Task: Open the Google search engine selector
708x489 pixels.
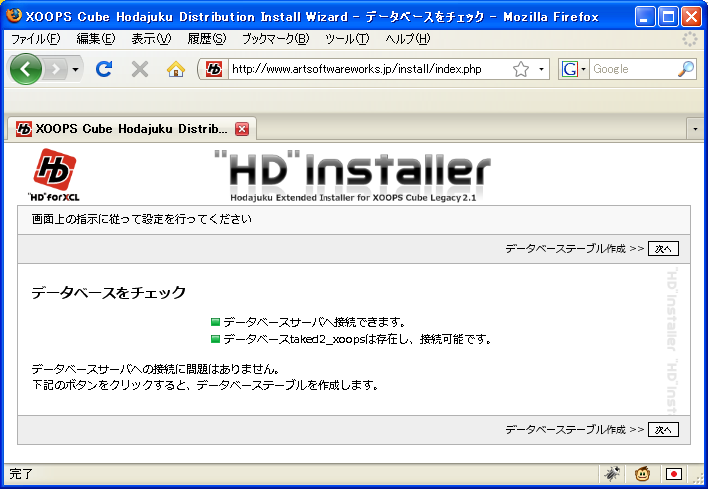Action: (573, 69)
